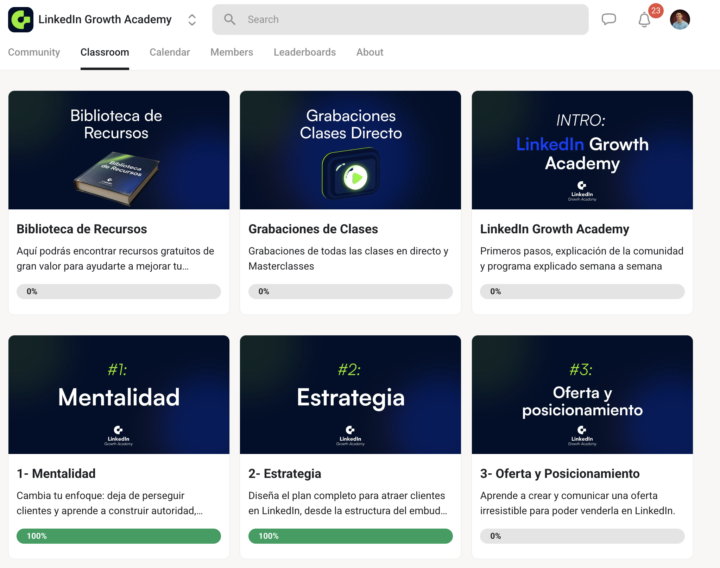The image size is (720, 568).
Task: Open the #3 Oferta y posicionamiento thumbnail
Action: pos(582,394)
